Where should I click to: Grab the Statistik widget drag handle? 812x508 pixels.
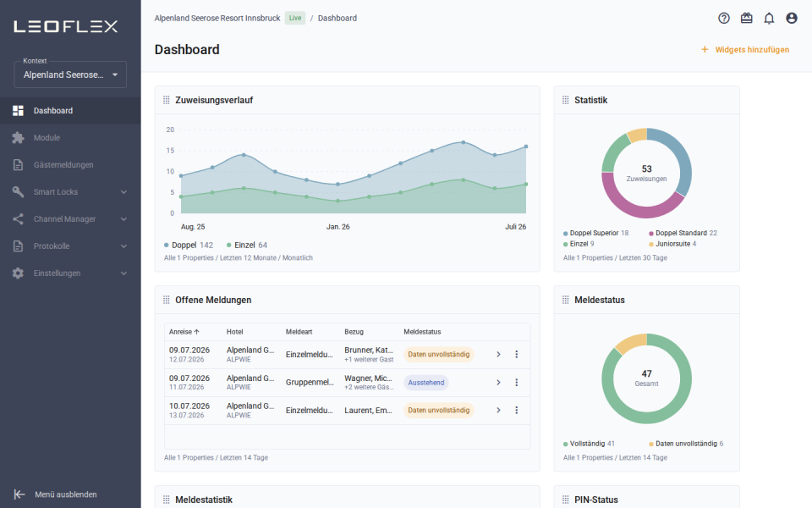coord(566,100)
